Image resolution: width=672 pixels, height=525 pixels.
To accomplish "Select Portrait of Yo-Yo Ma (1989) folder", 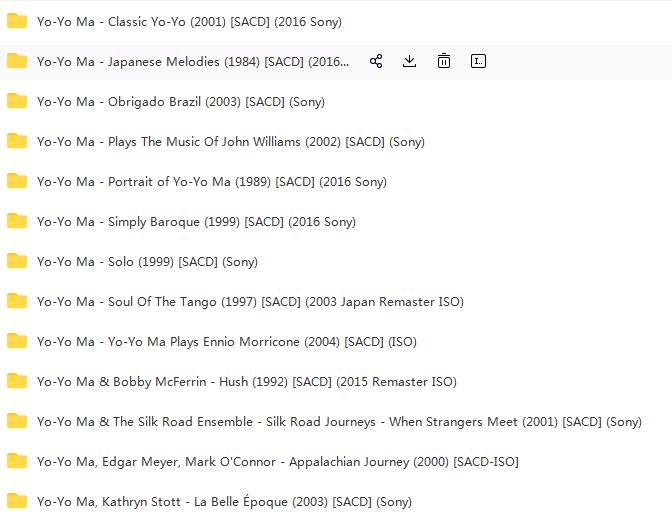I will pos(212,182).
